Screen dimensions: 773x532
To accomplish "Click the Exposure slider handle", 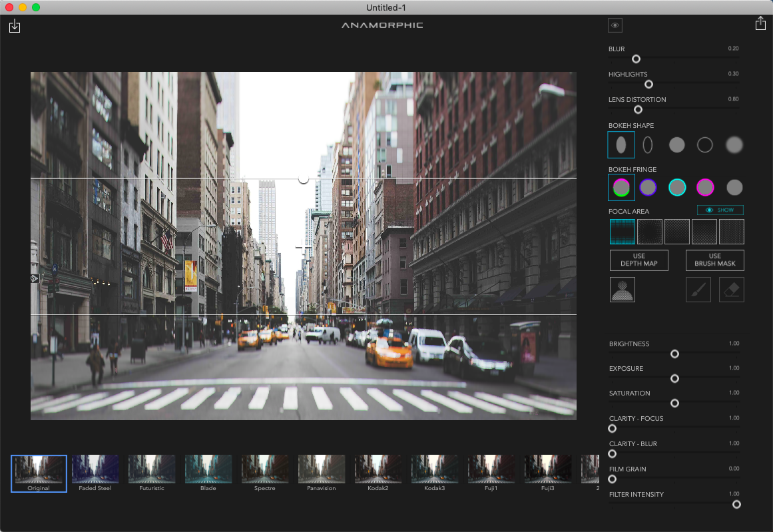I will tap(674, 379).
